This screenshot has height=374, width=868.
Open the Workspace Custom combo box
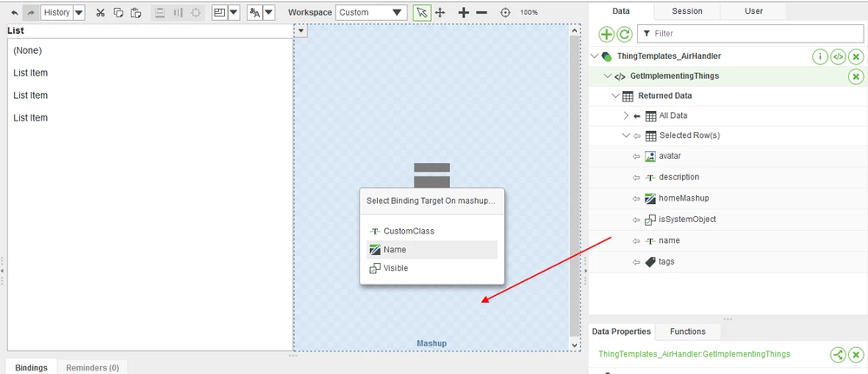point(371,12)
